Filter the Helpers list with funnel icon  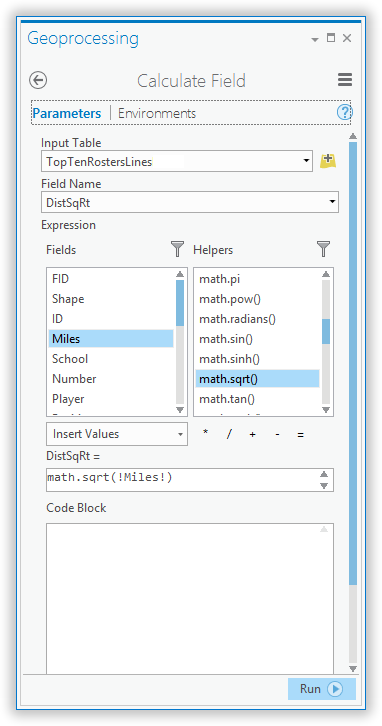tap(324, 249)
